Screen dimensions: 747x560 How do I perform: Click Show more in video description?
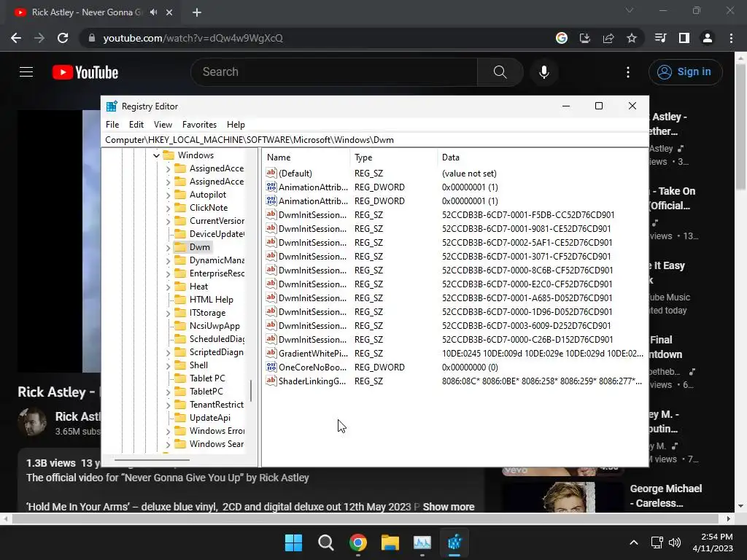[x=449, y=507]
